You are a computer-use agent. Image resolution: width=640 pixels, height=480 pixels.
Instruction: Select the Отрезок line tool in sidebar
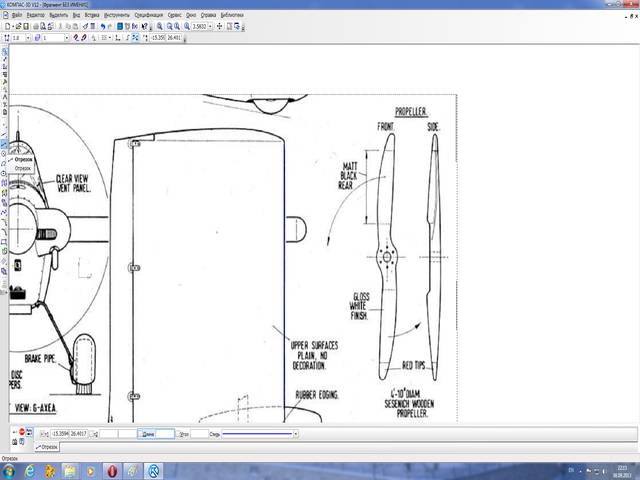click(5, 146)
